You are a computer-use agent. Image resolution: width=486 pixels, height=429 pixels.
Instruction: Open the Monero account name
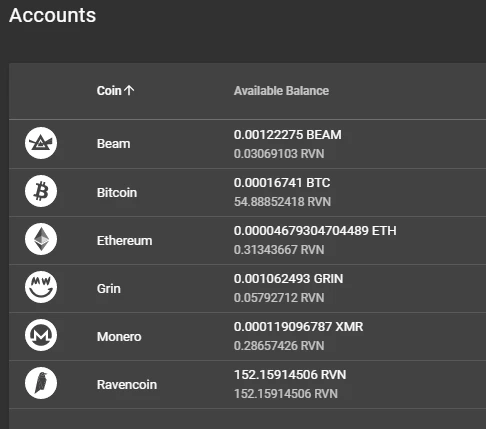click(119, 336)
